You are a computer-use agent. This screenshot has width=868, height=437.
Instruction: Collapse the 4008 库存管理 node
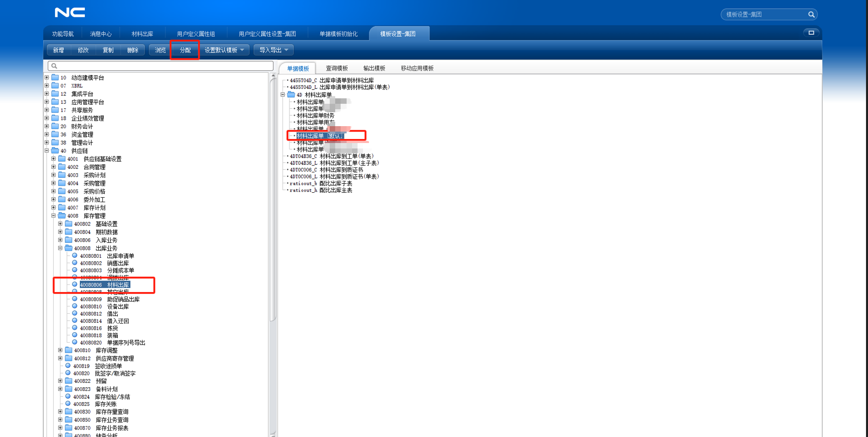54,216
